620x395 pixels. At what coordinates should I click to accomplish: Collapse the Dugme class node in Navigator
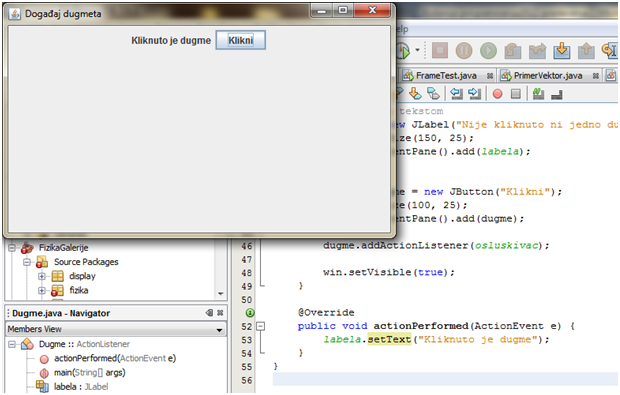(12, 344)
